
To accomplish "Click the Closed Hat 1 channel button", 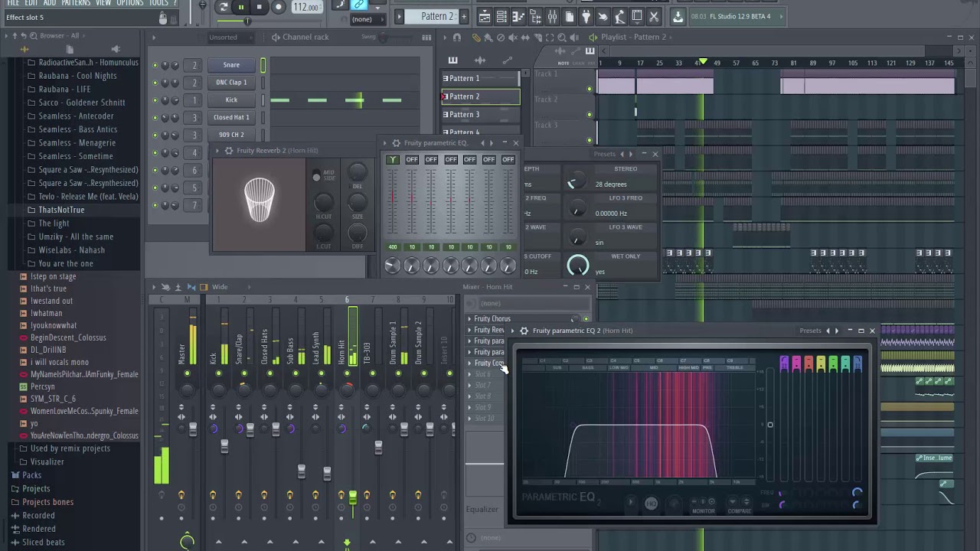I will click(231, 117).
